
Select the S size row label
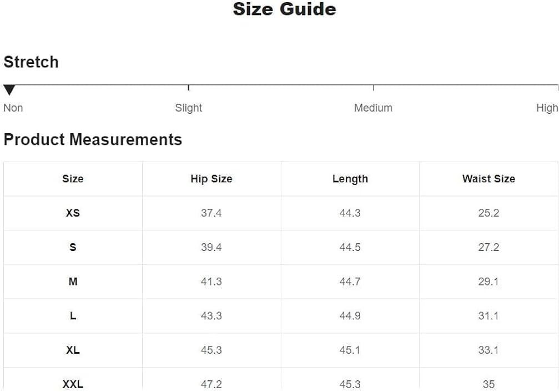point(73,248)
